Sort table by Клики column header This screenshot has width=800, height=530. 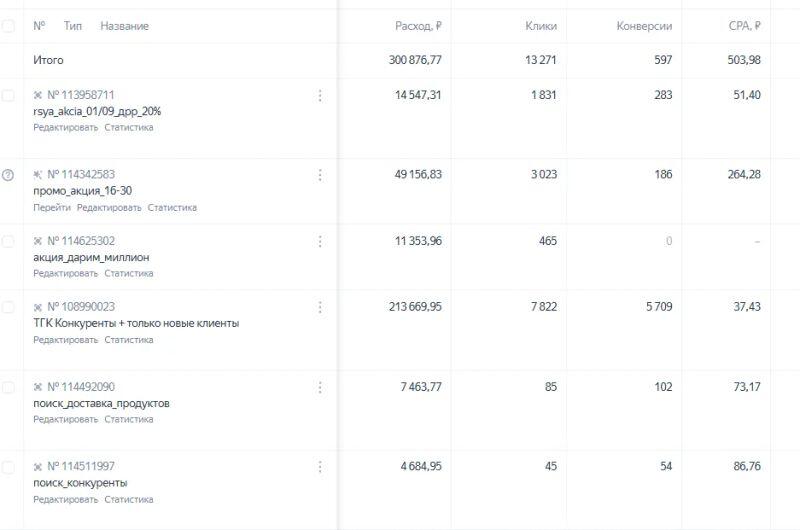click(x=541, y=26)
